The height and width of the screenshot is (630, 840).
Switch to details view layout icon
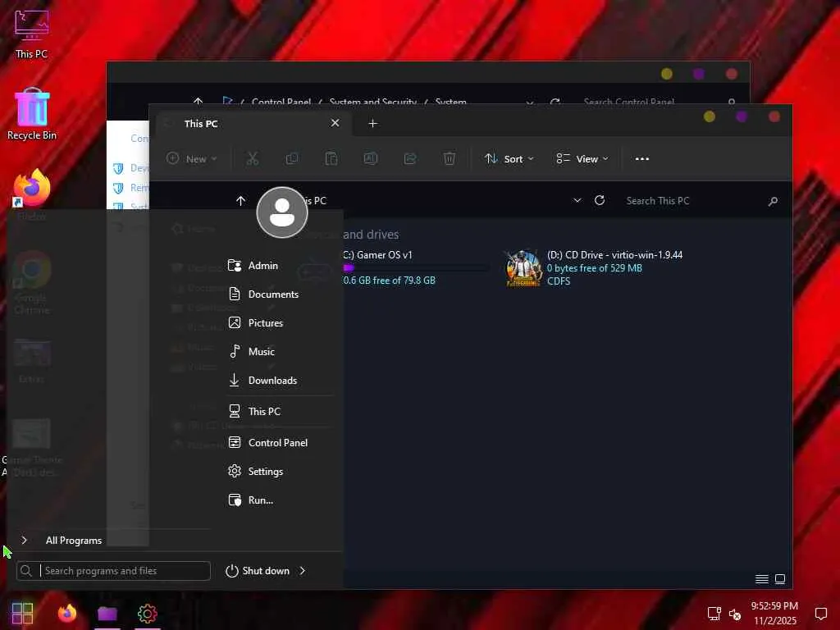point(761,578)
